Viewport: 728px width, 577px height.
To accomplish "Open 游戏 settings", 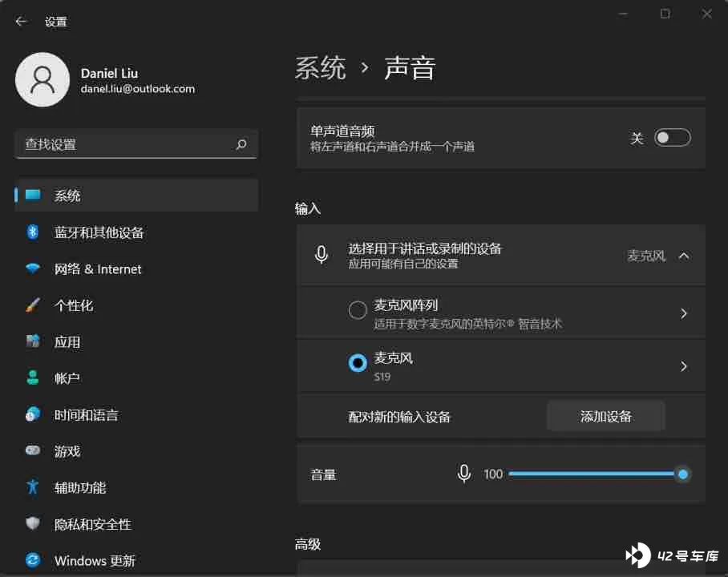I will (x=136, y=450).
